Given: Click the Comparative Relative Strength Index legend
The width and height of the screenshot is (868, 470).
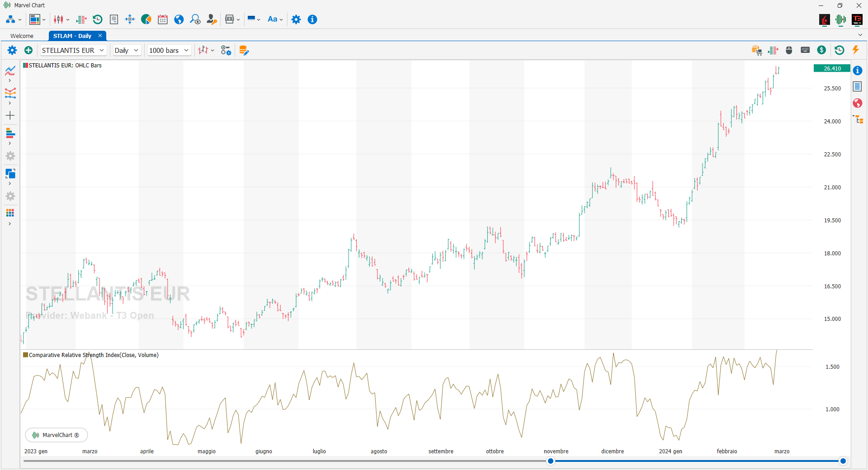Looking at the screenshot, I should (91, 355).
